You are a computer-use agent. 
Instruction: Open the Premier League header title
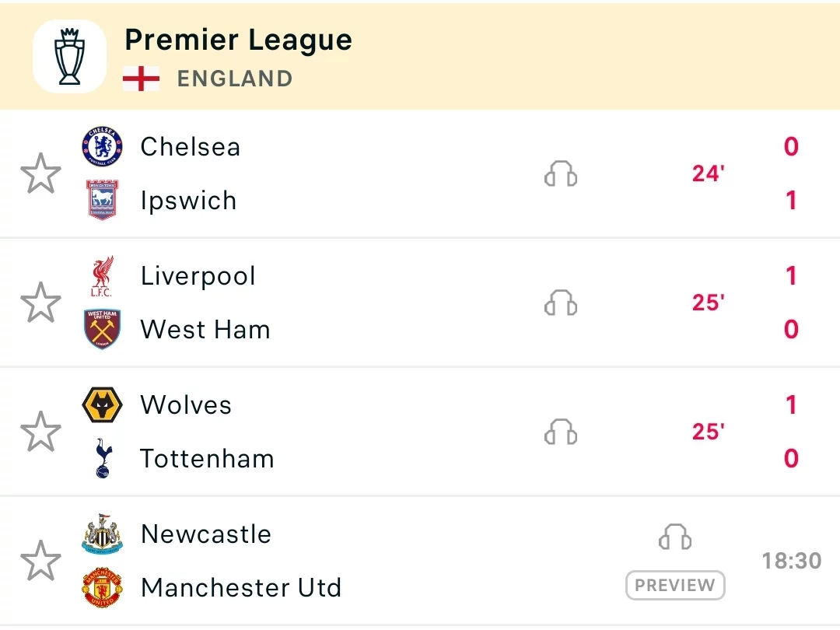(239, 40)
